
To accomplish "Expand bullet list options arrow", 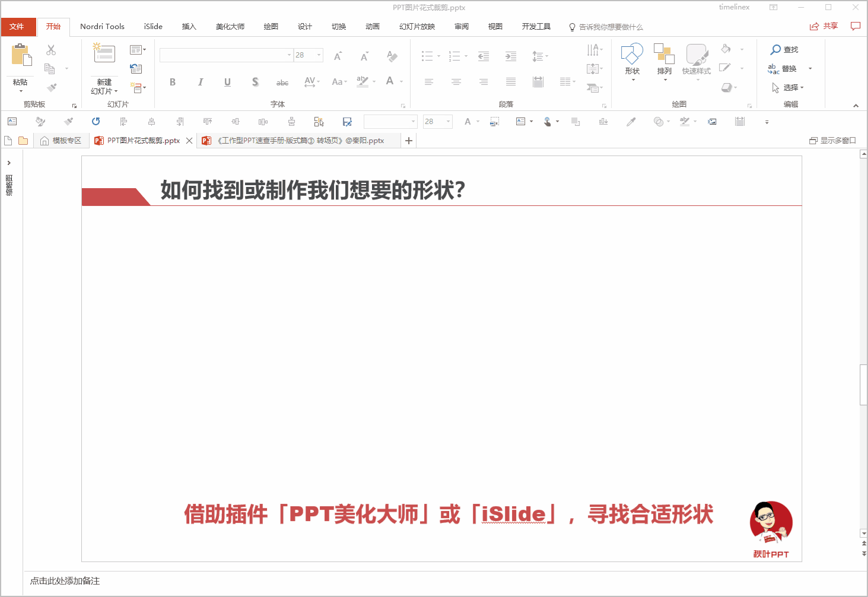I will tap(438, 56).
